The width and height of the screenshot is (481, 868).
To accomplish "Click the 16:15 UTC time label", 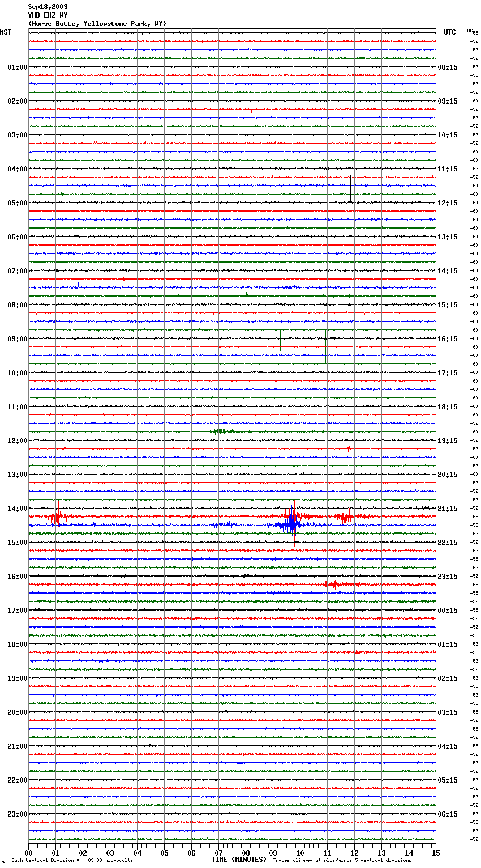I will 448,339.
